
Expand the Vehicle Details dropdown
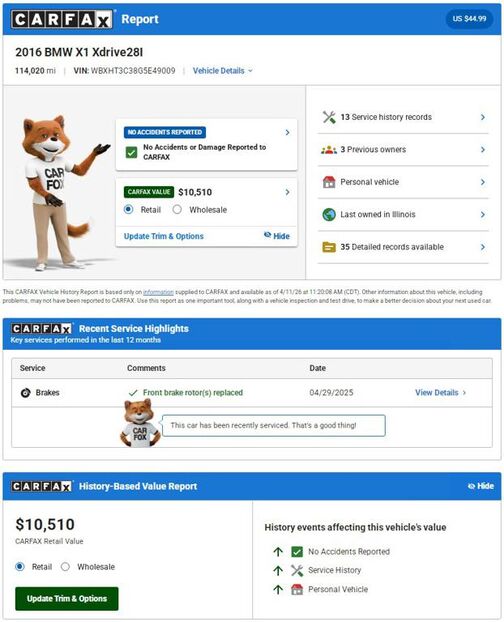[x=222, y=71]
